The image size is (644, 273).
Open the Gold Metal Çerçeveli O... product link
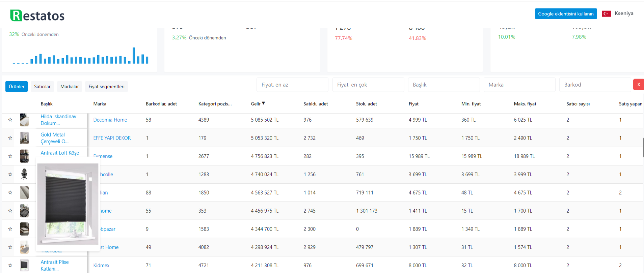(54, 138)
